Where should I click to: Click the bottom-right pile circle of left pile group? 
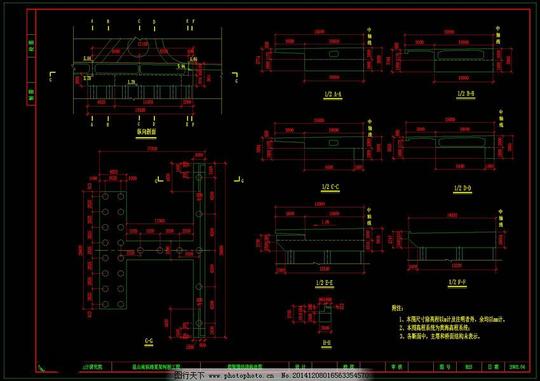(121, 304)
